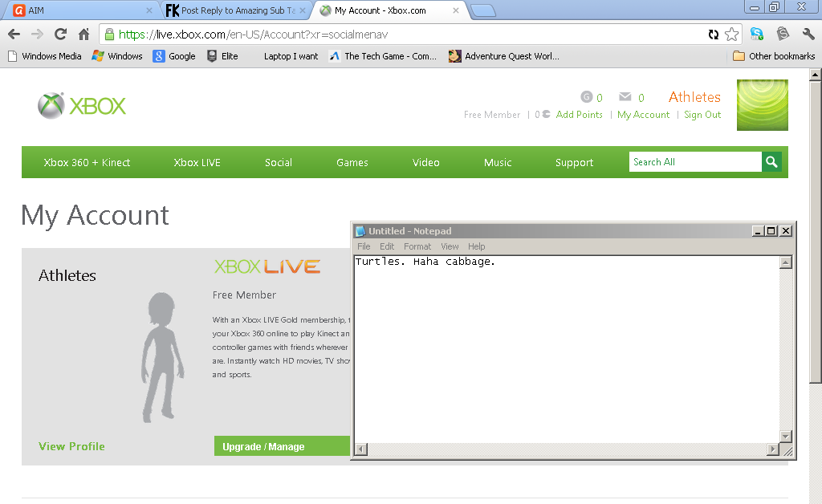Open the Google bookmark
The height and width of the screenshot is (504, 822).
174,56
